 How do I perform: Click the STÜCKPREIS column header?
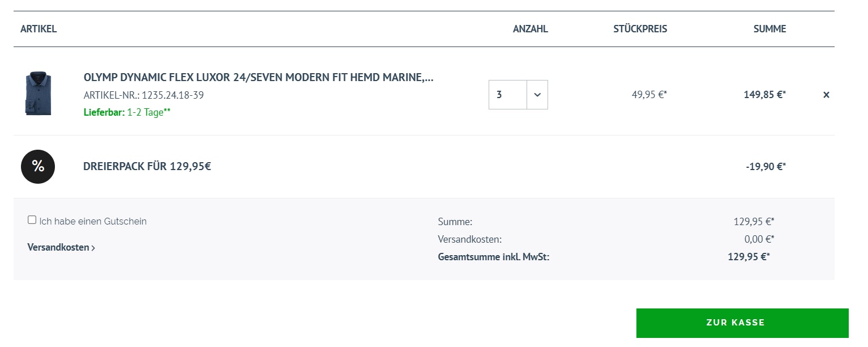pyautogui.click(x=640, y=29)
